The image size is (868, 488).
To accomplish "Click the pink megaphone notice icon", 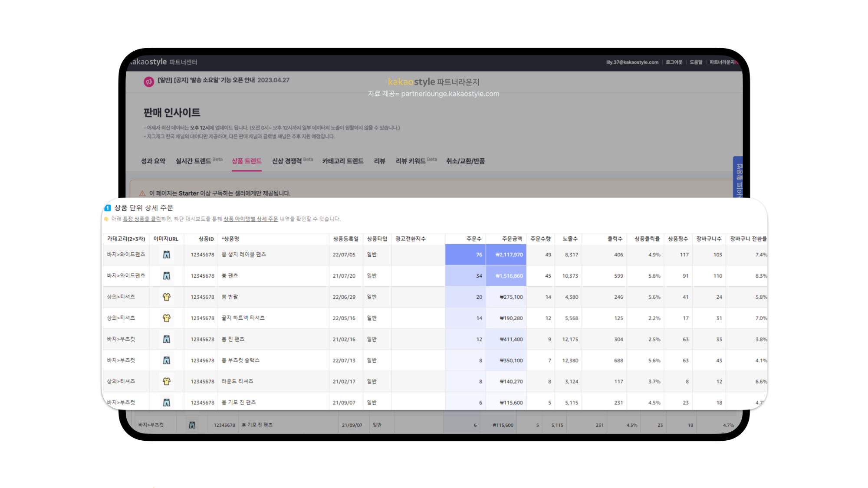I will tap(149, 81).
